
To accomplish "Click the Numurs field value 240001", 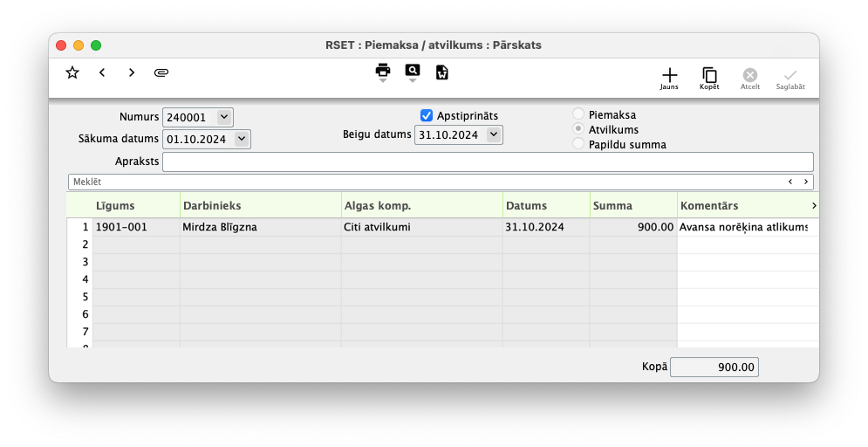I will coord(188,118).
